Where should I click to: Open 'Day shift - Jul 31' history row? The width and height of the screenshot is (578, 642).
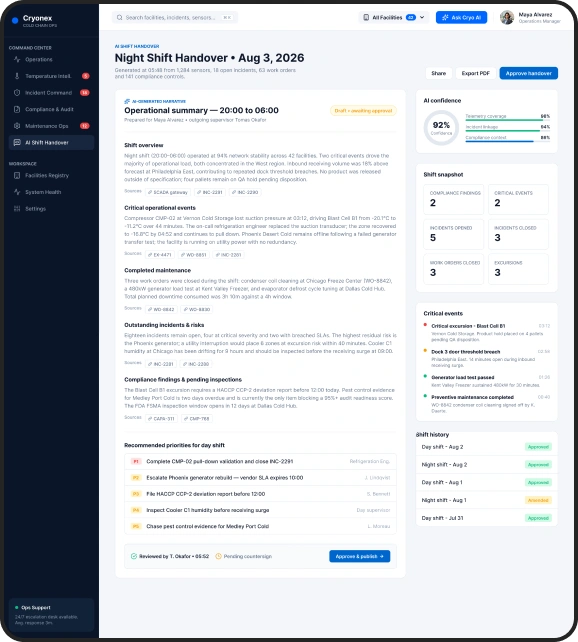pos(487,518)
